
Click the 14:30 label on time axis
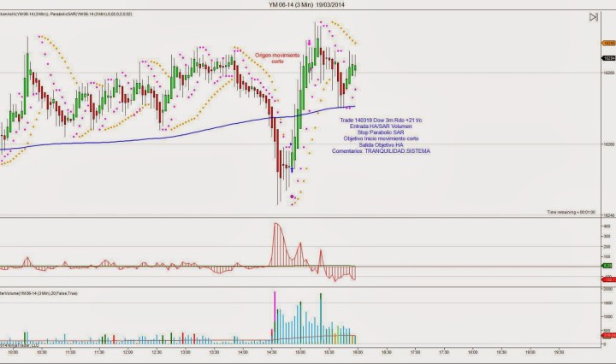coord(271,351)
